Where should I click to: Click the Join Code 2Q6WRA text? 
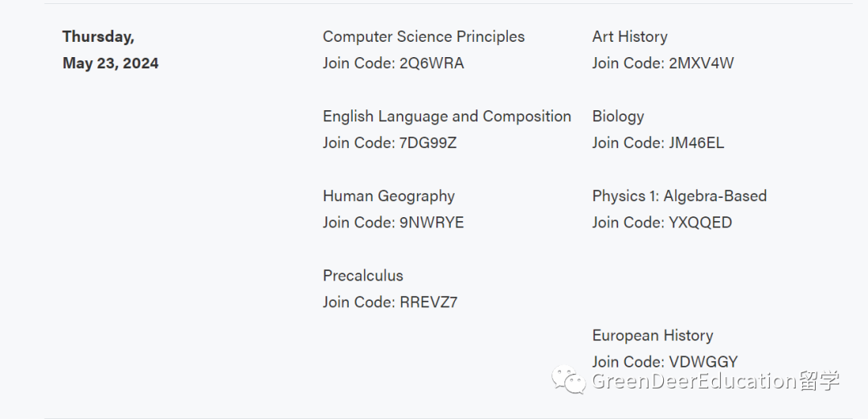[393, 64]
